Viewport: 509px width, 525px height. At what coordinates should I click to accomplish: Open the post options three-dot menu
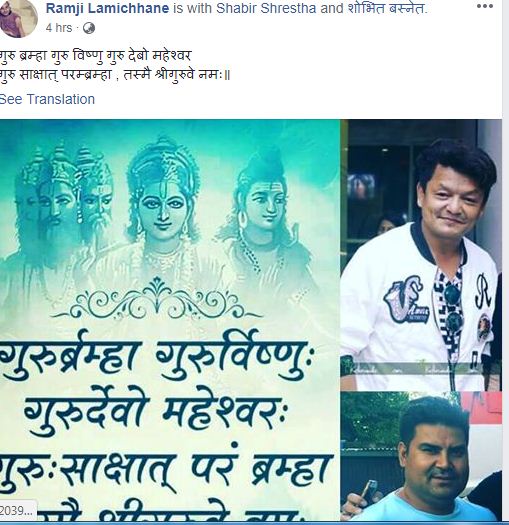[484, 6]
